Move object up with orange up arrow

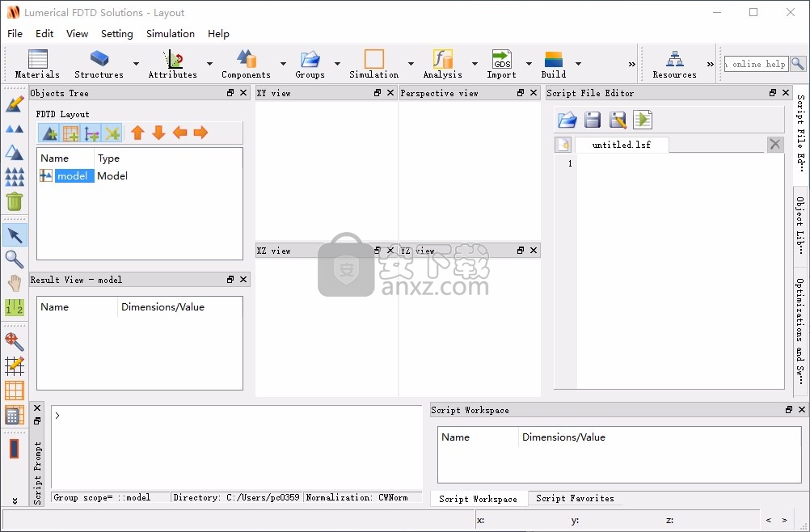(137, 133)
